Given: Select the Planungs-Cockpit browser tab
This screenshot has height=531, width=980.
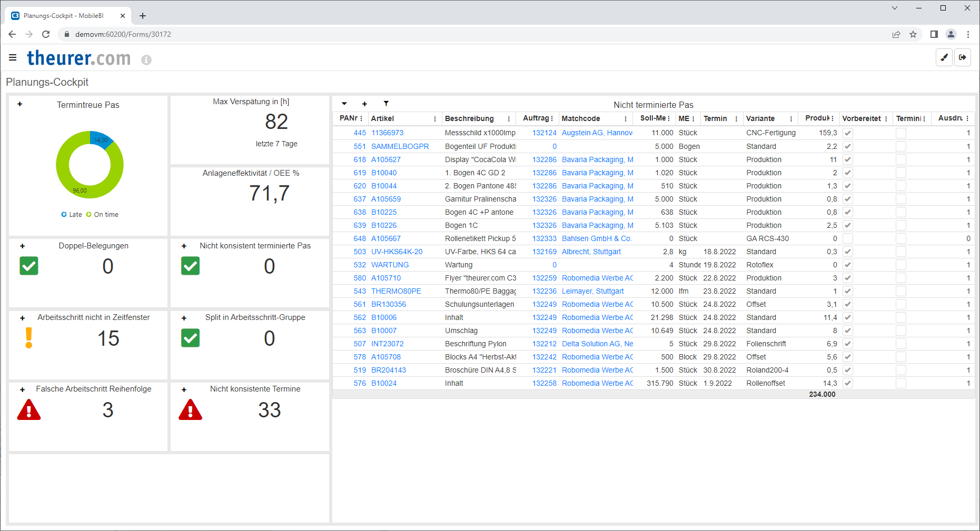Looking at the screenshot, I should pyautogui.click(x=63, y=16).
